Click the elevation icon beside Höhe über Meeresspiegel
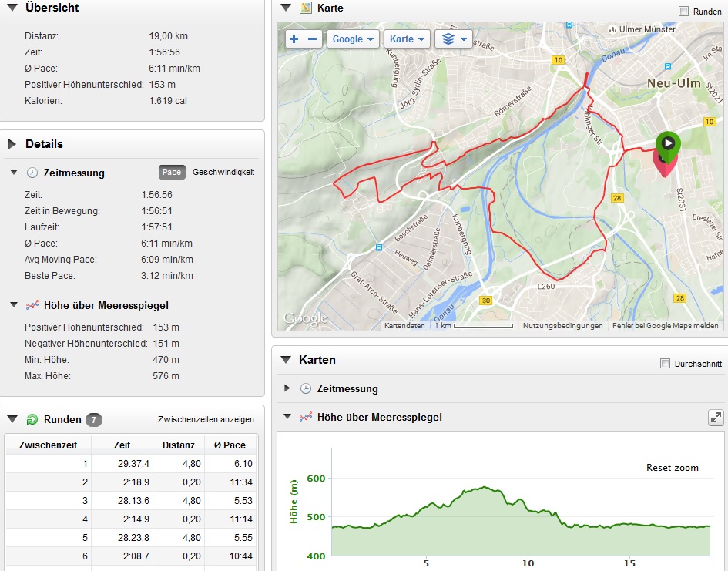This screenshot has width=728, height=571. [x=32, y=305]
